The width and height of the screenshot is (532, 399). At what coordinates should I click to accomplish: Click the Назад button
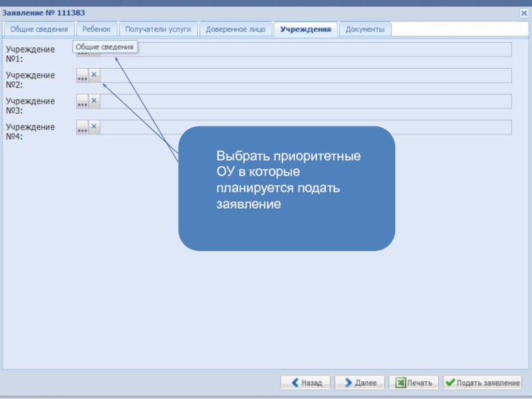pyautogui.click(x=305, y=383)
